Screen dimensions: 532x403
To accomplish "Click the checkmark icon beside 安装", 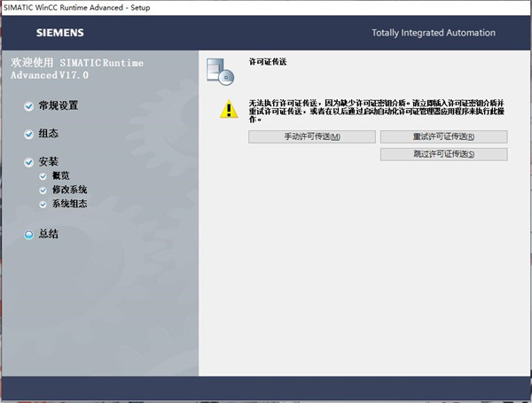I will click(29, 162).
